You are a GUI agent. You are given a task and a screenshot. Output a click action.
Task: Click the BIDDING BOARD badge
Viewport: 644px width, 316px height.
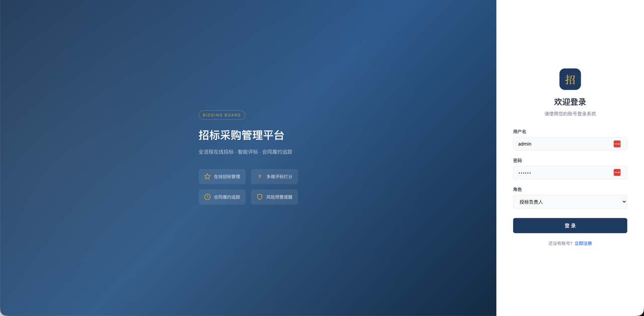[x=222, y=115]
